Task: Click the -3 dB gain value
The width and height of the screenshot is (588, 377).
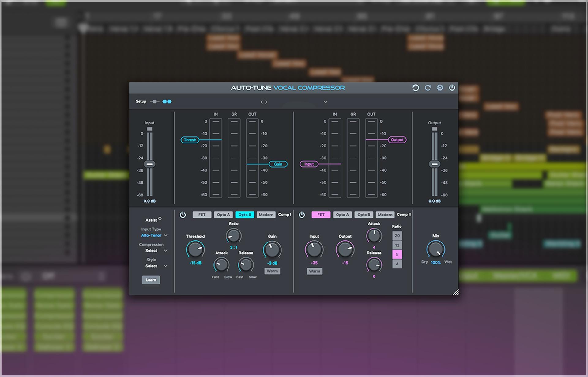Action: [272, 263]
